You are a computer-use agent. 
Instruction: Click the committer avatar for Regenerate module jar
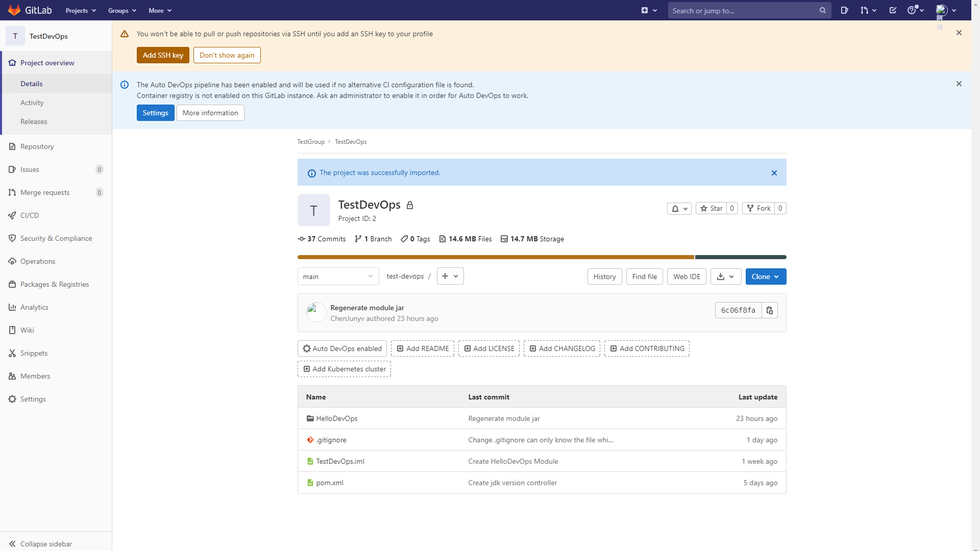pyautogui.click(x=316, y=312)
